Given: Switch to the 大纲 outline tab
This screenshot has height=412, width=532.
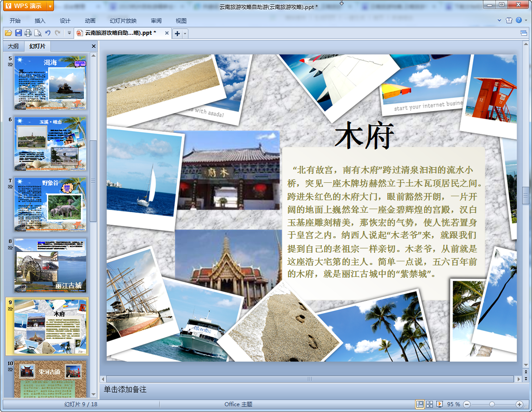Looking at the screenshot, I should point(13,46).
